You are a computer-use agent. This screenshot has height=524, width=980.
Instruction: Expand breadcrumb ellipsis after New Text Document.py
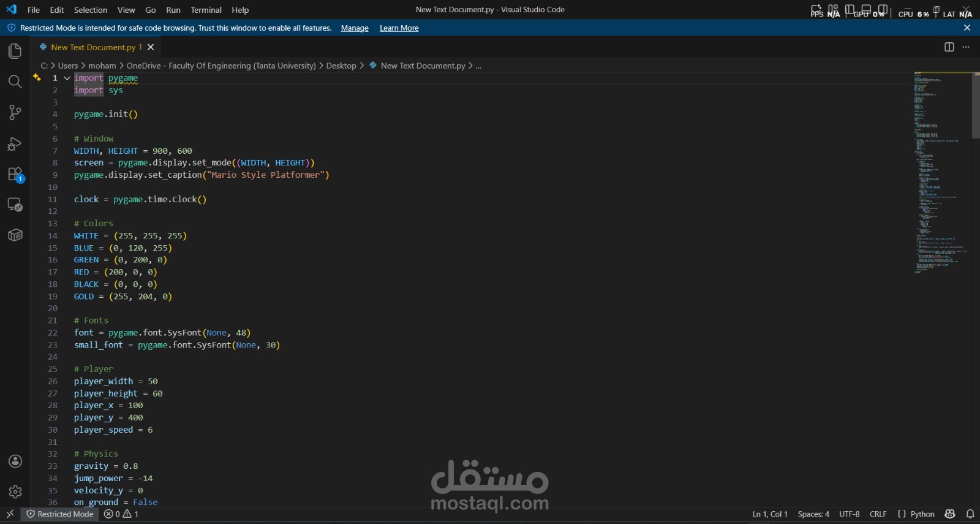[x=478, y=66]
